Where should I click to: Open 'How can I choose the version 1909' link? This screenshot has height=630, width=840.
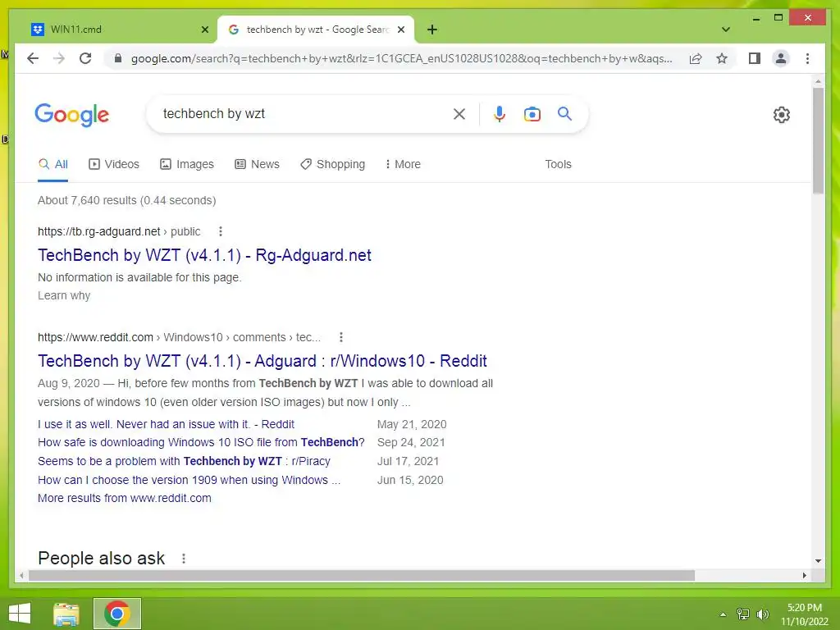(x=189, y=480)
